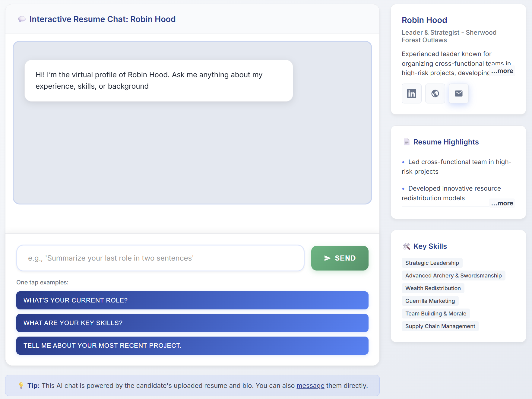Click the tools icon beside Key Skills
532x399 pixels.
(x=406, y=246)
